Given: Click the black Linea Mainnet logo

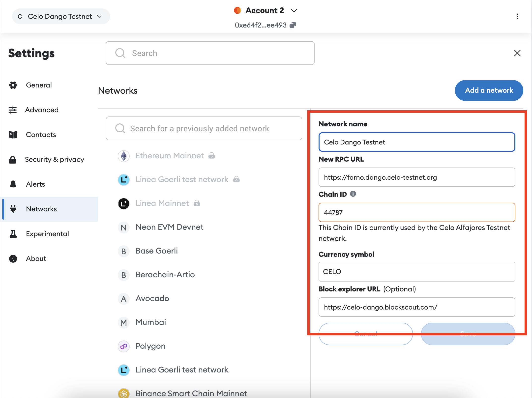Looking at the screenshot, I should (123, 203).
